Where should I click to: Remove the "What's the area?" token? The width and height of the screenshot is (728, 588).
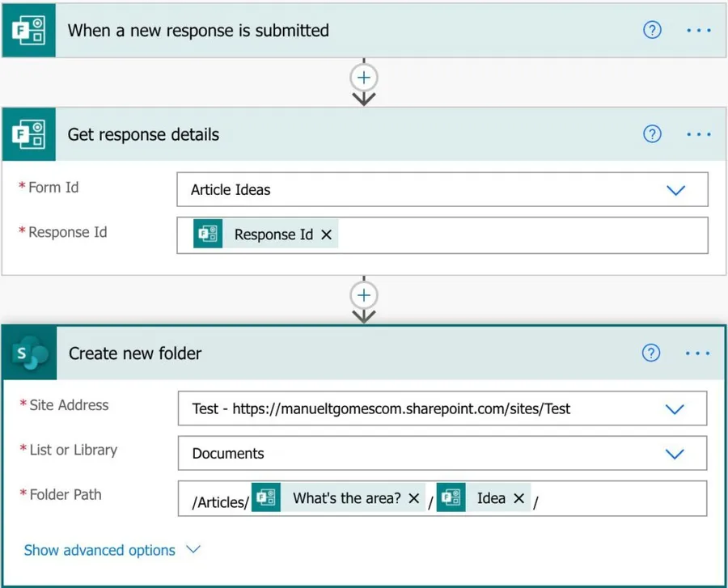(413, 498)
